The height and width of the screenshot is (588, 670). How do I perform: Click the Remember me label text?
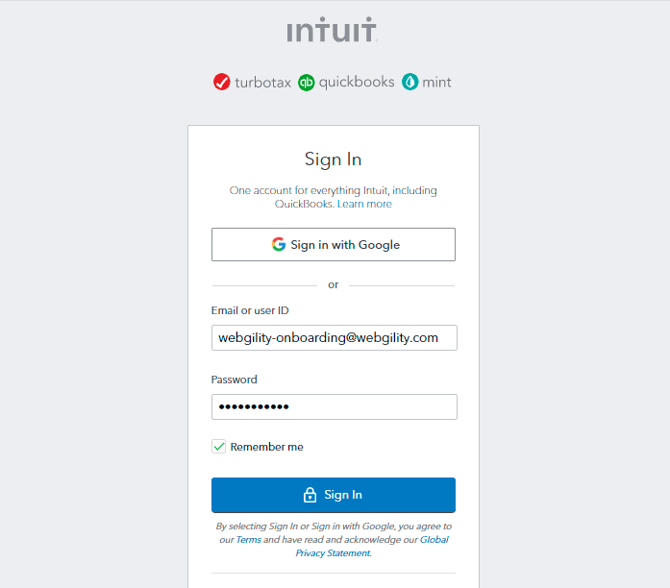pyautogui.click(x=267, y=447)
